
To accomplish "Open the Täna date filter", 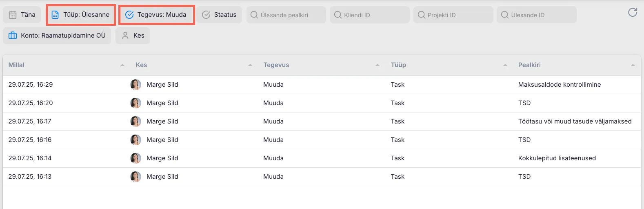I will tap(22, 15).
